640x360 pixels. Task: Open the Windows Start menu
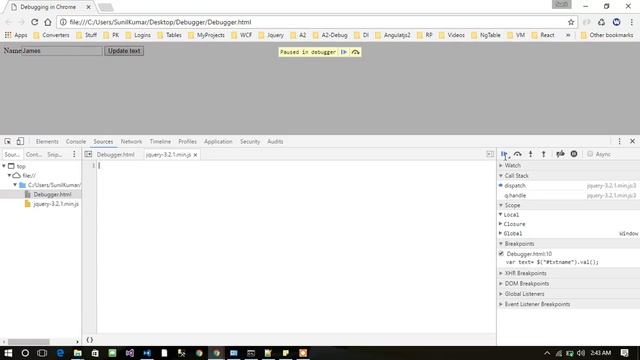click(8, 353)
